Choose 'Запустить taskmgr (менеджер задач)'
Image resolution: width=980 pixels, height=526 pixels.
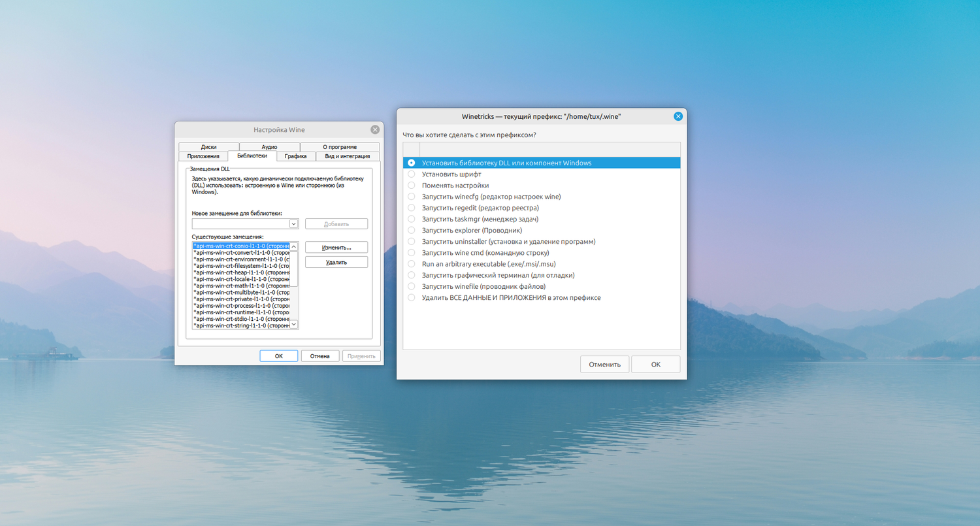[542, 219]
